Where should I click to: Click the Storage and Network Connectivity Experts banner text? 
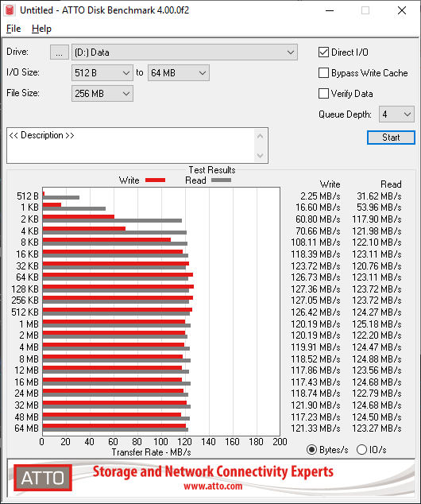pyautogui.click(x=213, y=471)
